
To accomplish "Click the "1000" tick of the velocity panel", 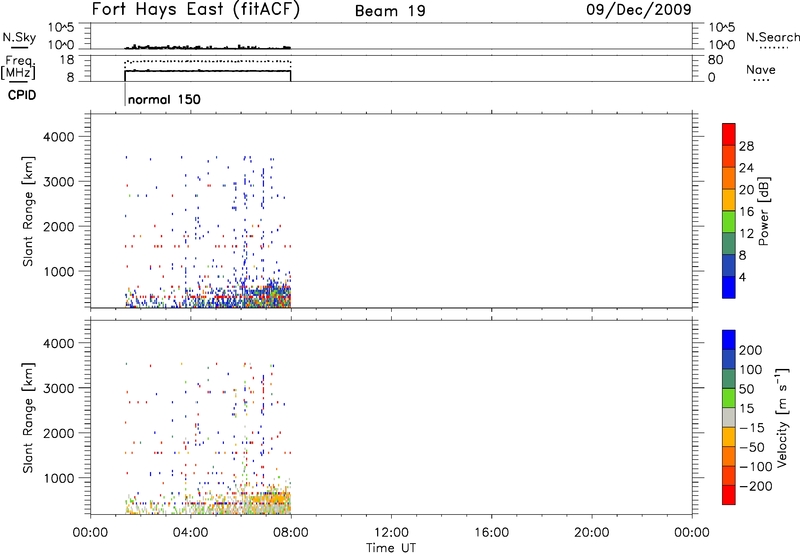I will pos(59,478).
